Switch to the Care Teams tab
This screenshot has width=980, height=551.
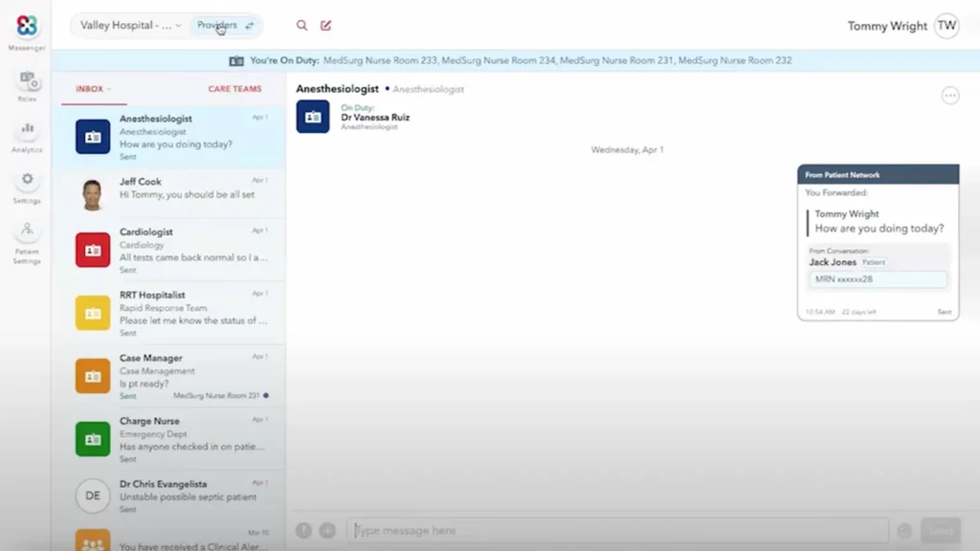pyautogui.click(x=234, y=89)
